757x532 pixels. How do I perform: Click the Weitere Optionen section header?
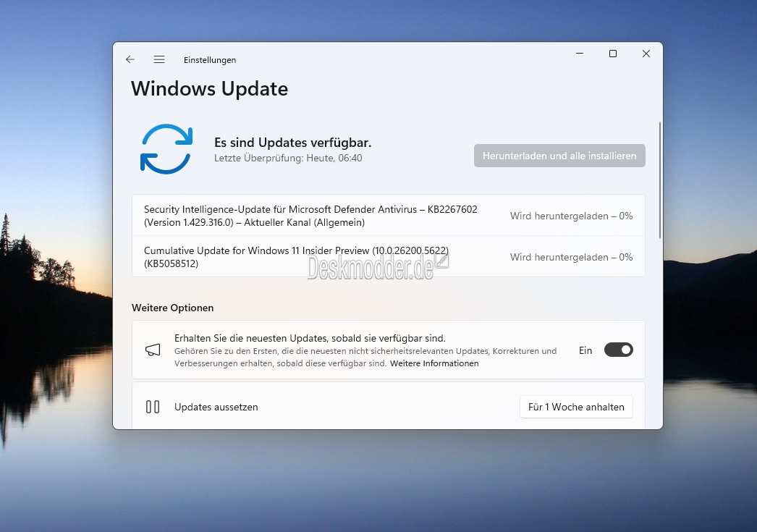[172, 308]
